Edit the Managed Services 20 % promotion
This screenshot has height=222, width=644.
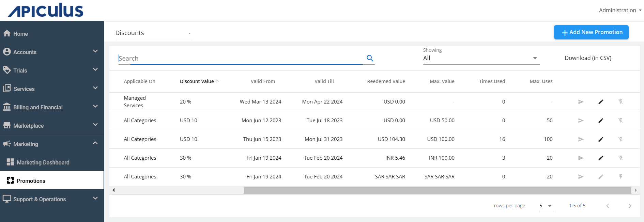coord(601,102)
